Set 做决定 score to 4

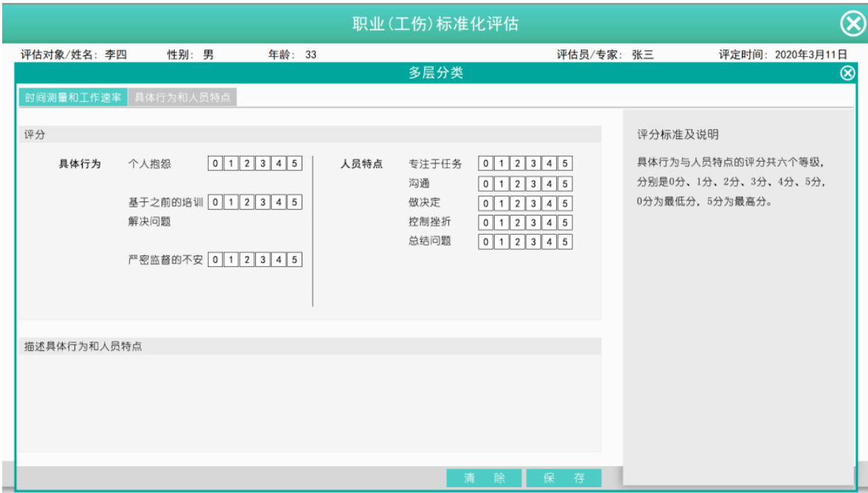point(549,203)
